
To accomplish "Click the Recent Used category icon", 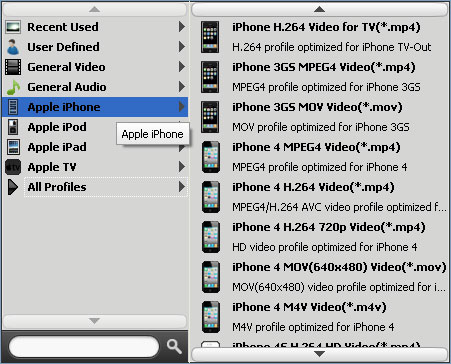I will [x=13, y=27].
